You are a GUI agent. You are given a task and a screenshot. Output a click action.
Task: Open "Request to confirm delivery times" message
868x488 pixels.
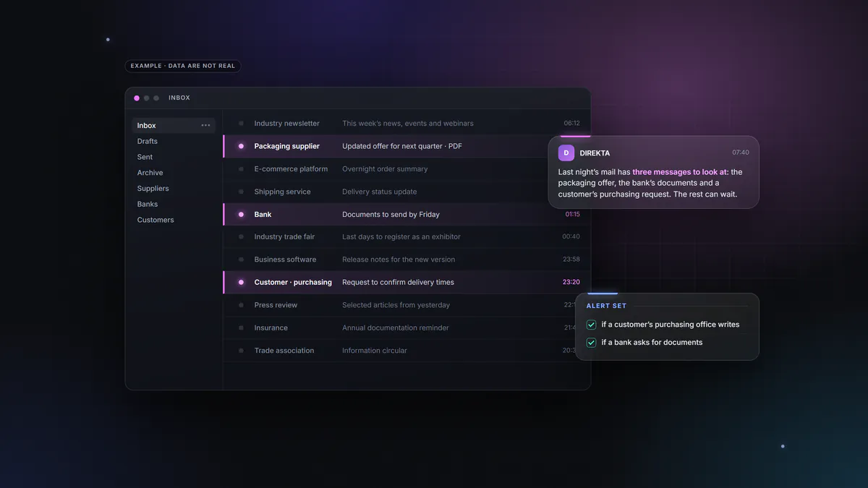pos(407,283)
